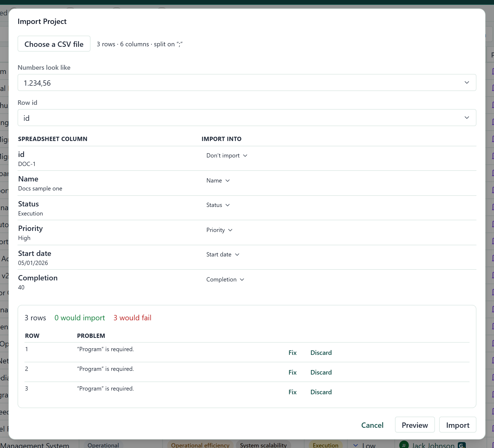
Task: Click the '0 would import' summary text
Action: [x=80, y=318]
